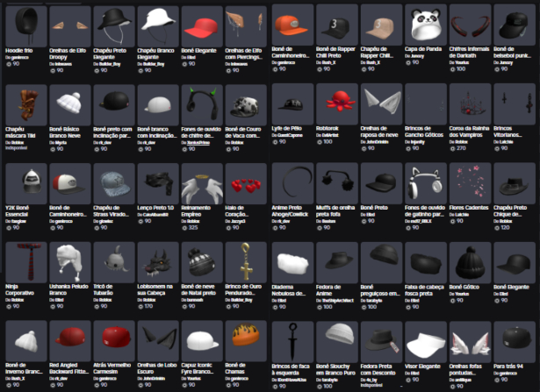Click the Red Angled Backward Fitted title

click(x=68, y=368)
